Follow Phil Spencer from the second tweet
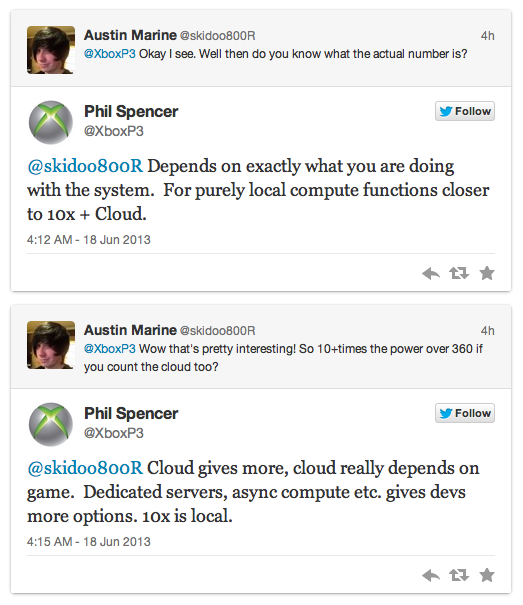The height and width of the screenshot is (605, 523). point(465,413)
